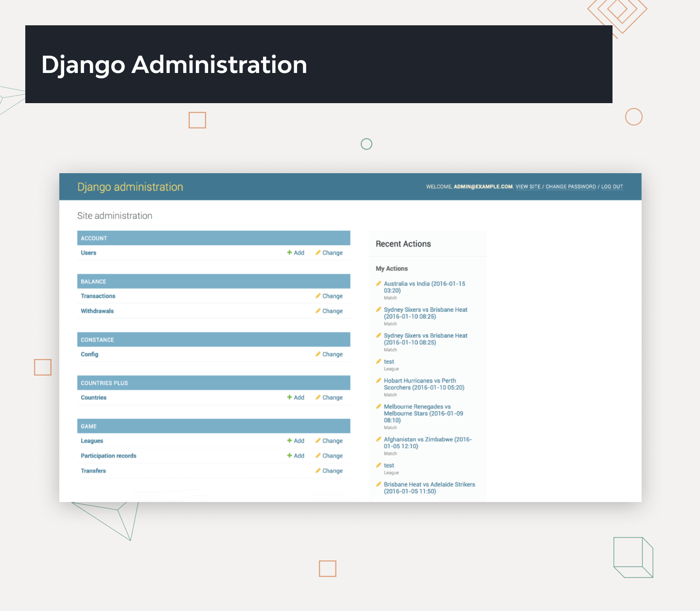Open the Users model link

pyautogui.click(x=88, y=253)
